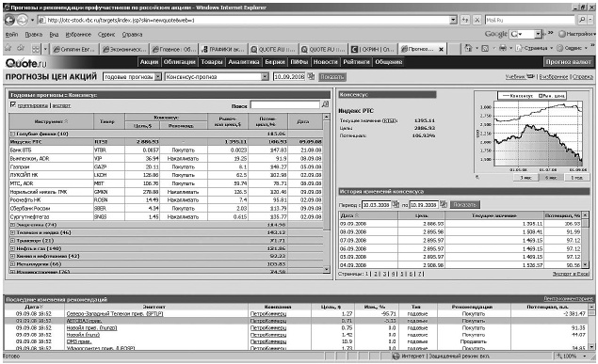Click the Favorites star icon
This screenshot has height=364, width=598.
[8, 48]
